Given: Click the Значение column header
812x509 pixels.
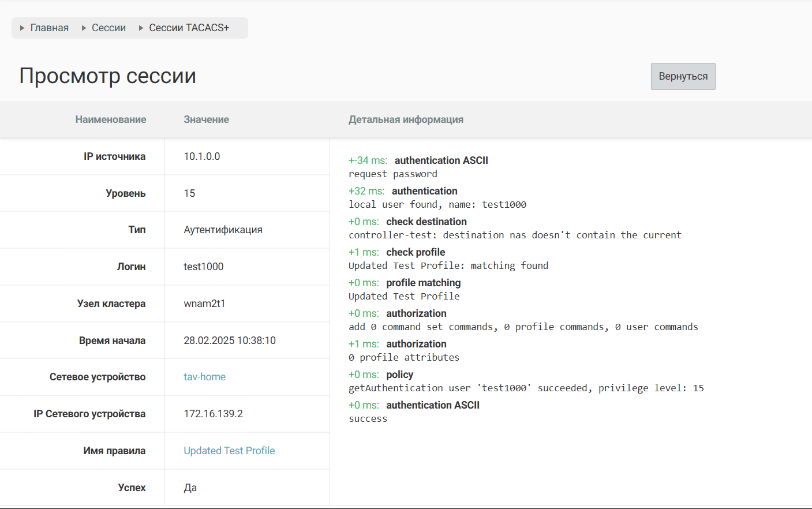Looking at the screenshot, I should tap(206, 119).
